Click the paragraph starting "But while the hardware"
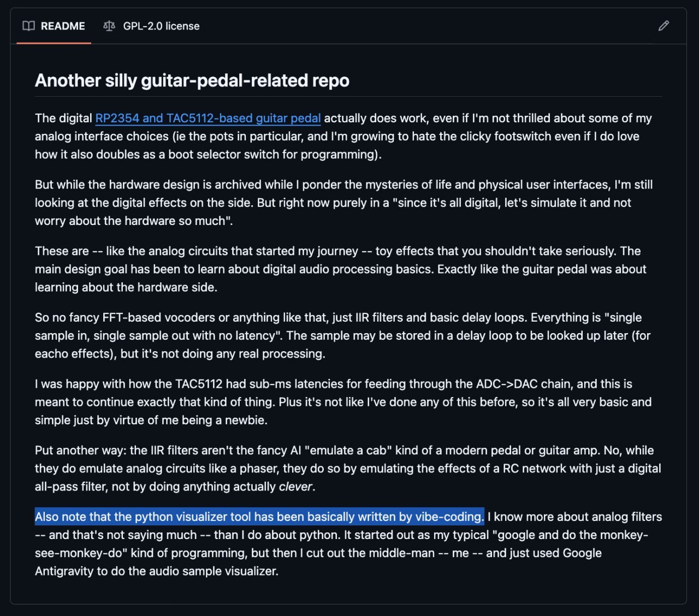 [x=343, y=203]
